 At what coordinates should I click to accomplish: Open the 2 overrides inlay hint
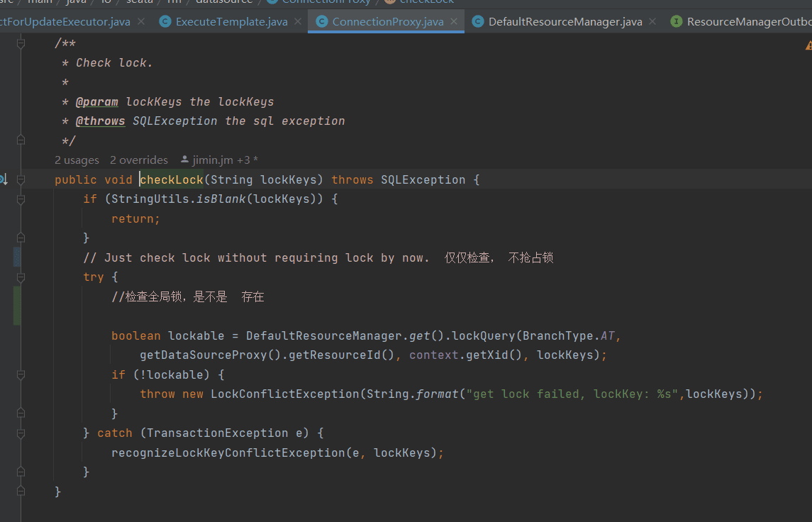click(139, 160)
